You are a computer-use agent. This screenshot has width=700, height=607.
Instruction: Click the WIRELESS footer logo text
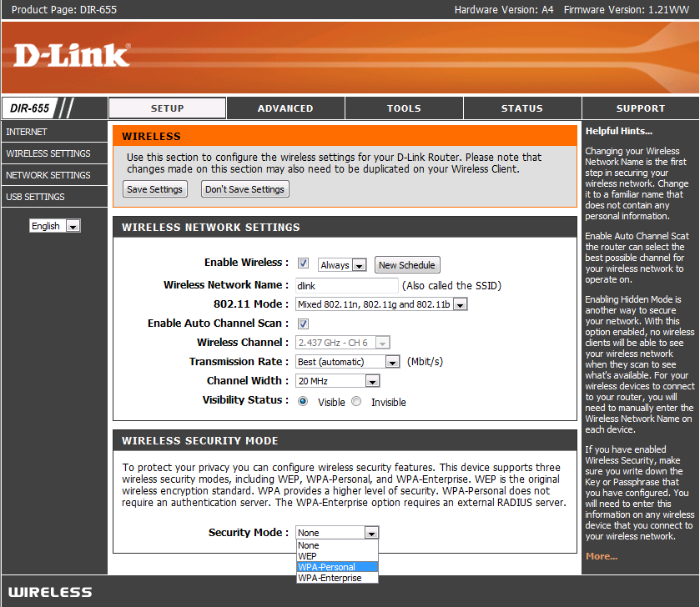click(50, 592)
